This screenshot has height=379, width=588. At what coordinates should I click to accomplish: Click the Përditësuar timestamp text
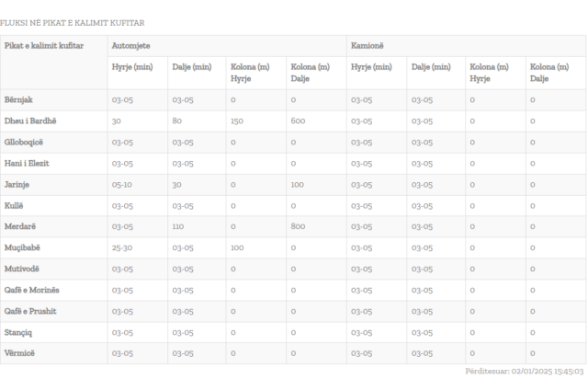[524, 371]
